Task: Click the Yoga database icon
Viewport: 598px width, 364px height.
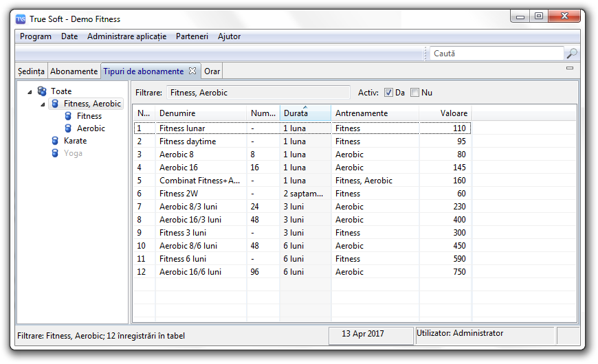Action: click(x=55, y=153)
